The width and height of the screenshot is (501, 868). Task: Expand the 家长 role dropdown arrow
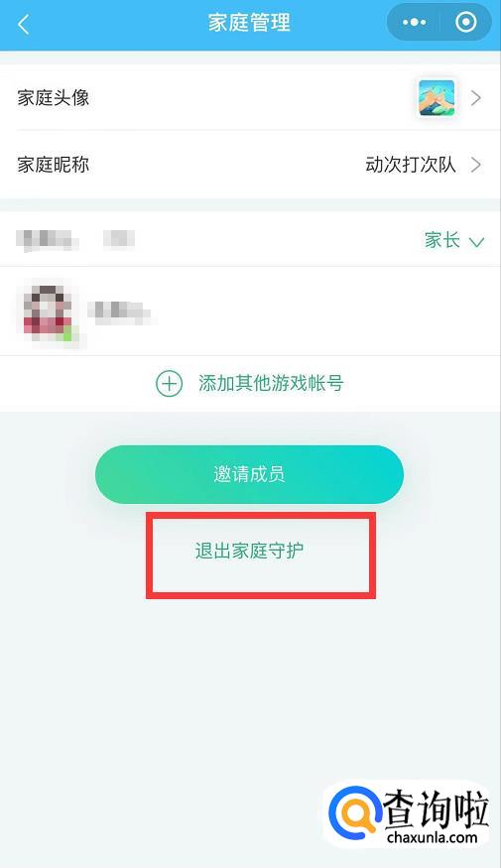tap(476, 242)
